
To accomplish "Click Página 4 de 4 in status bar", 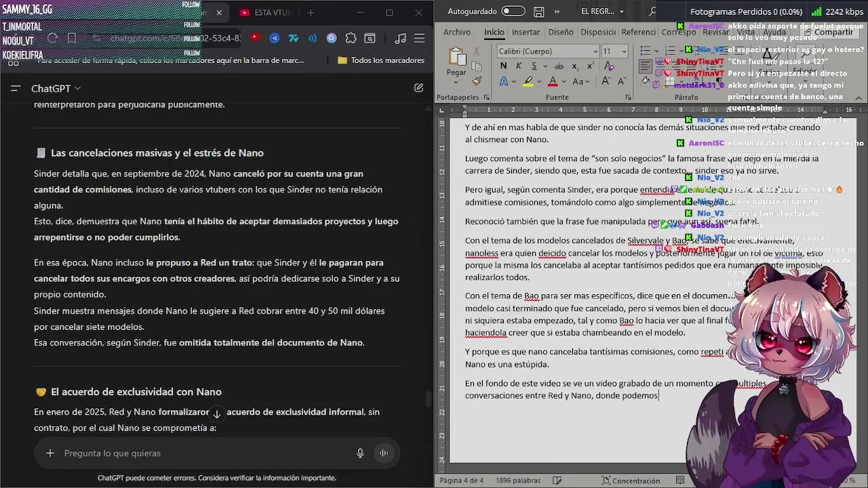I will [x=462, y=481].
